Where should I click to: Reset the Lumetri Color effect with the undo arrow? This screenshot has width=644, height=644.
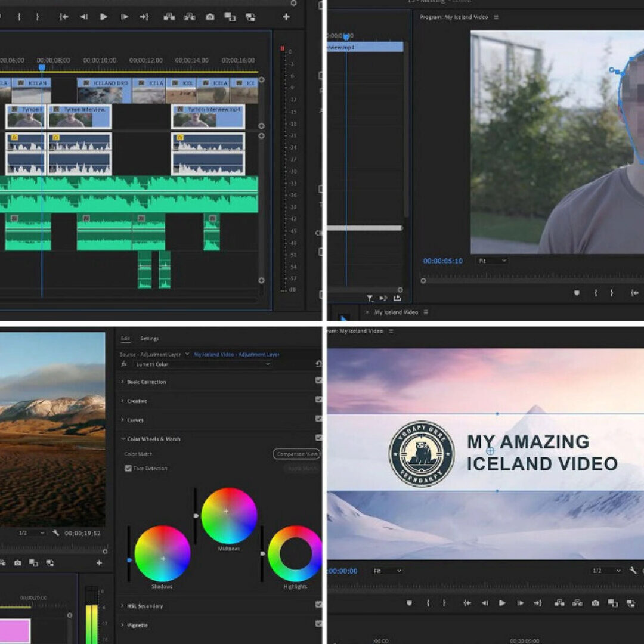pyautogui.click(x=318, y=364)
